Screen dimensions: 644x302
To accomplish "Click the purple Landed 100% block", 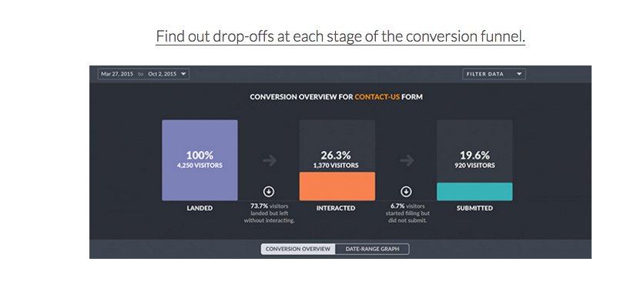I will pos(200,160).
